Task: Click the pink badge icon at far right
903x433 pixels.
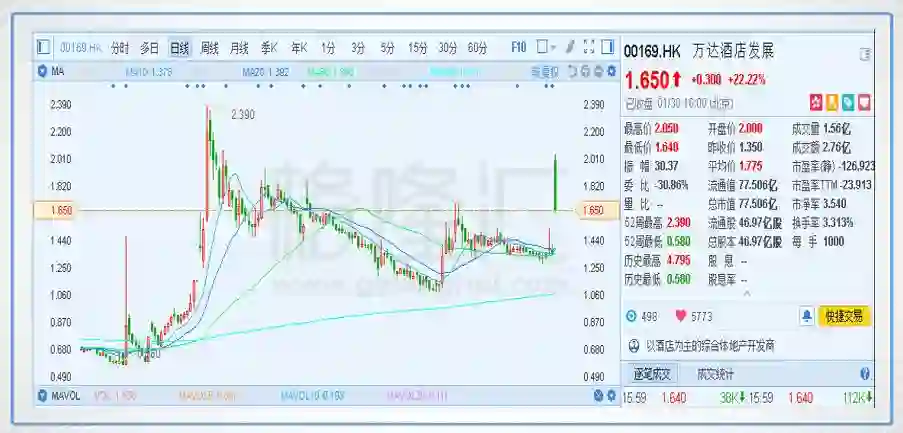Action: tap(864, 103)
